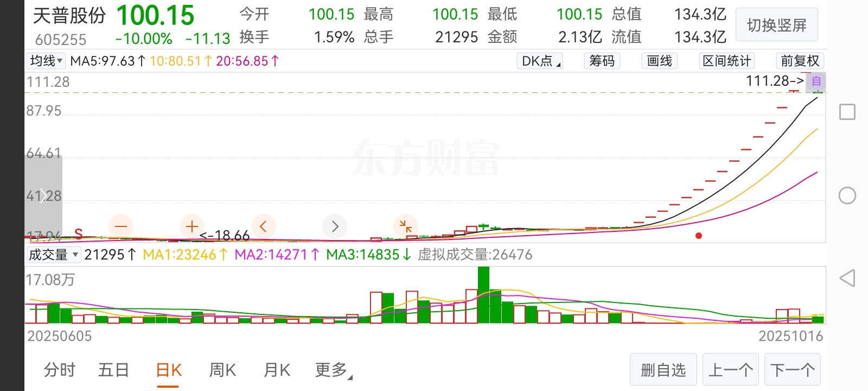Go to previous stock with 上一个
The image size is (868, 391).
731,370
